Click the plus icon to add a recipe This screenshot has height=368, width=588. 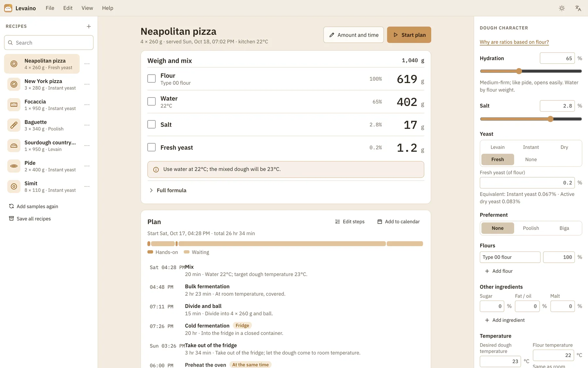89,26
